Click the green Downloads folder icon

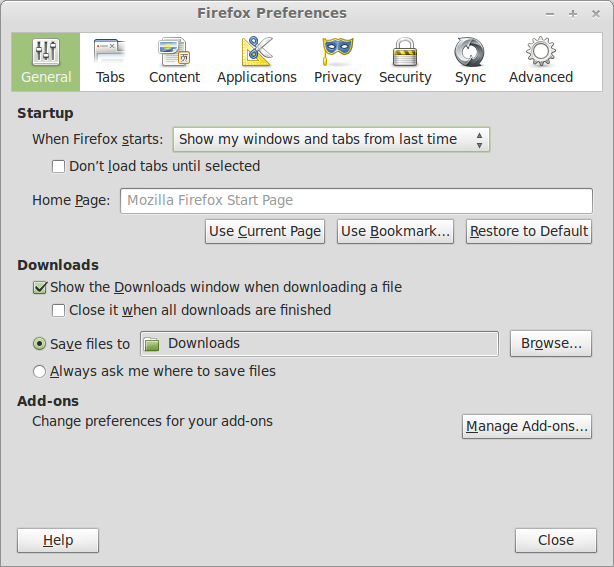[151, 344]
